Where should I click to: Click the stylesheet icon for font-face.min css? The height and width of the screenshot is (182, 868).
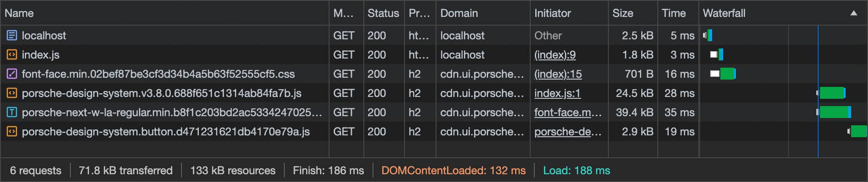[12, 74]
